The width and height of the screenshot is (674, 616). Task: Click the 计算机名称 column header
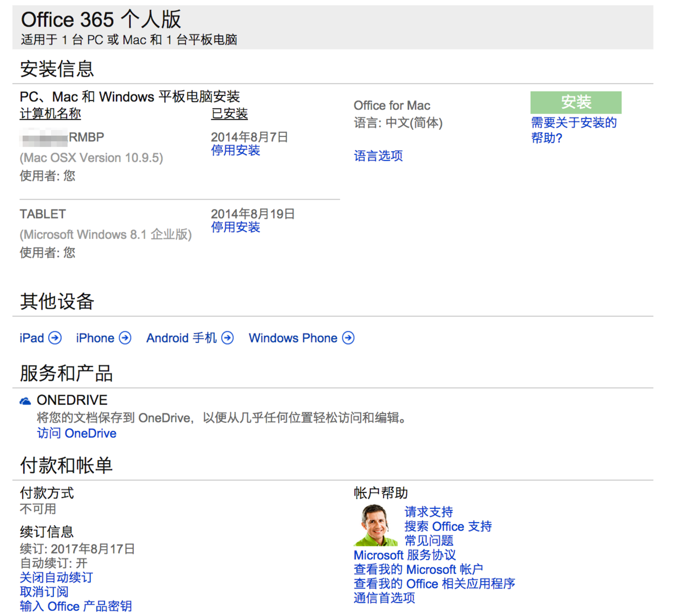click(x=50, y=114)
